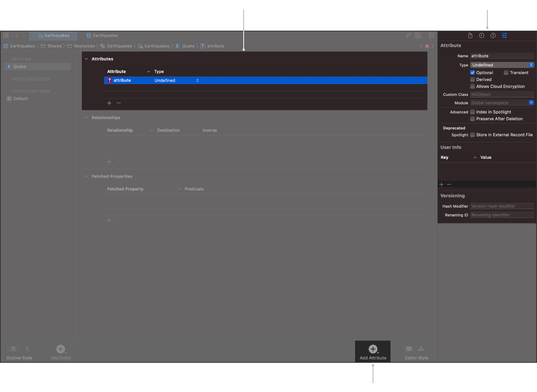Select the Data Model inspector icon
This screenshot has height=392, width=537.
pyautogui.click(x=504, y=35)
